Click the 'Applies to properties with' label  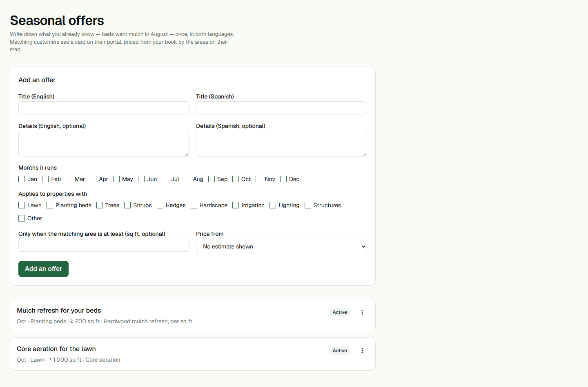(53, 194)
